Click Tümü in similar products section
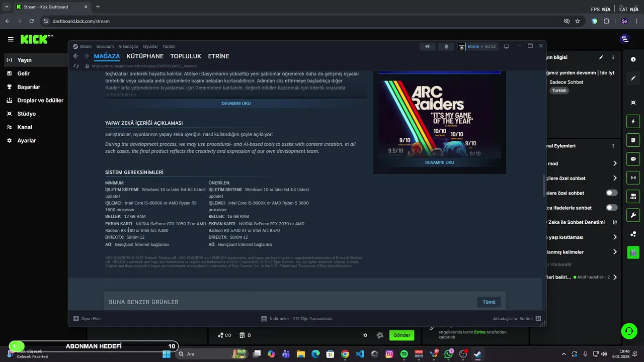644x362 pixels. [x=489, y=302]
